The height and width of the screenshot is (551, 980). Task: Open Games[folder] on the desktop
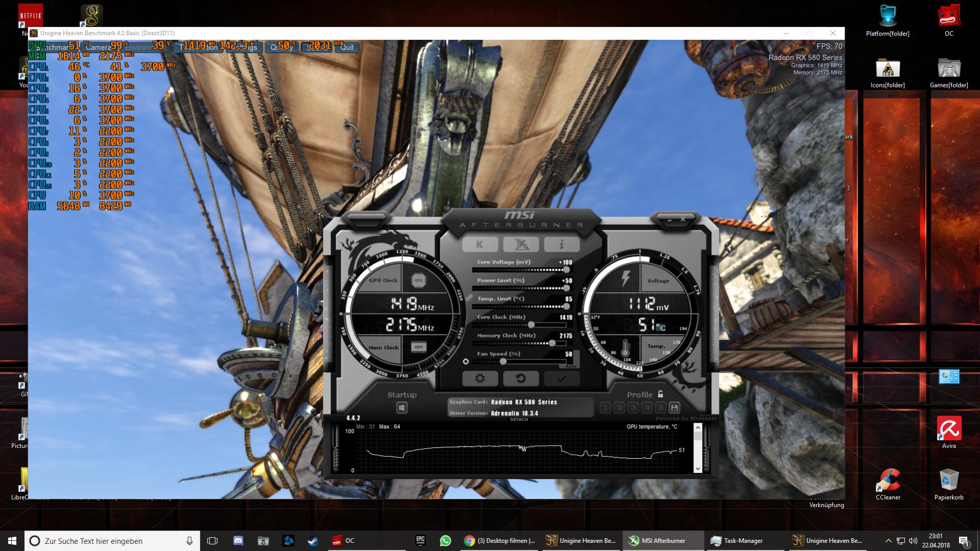[x=949, y=73]
